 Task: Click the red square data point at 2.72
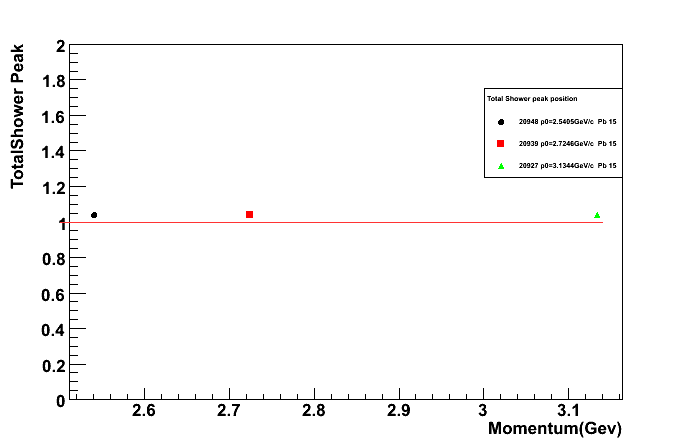pos(249,214)
